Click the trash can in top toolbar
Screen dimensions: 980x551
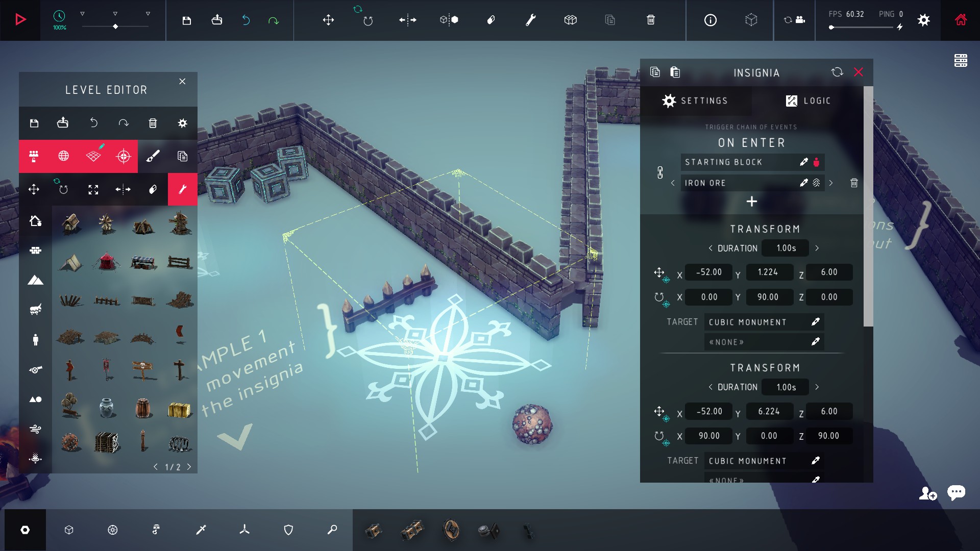coord(651,20)
